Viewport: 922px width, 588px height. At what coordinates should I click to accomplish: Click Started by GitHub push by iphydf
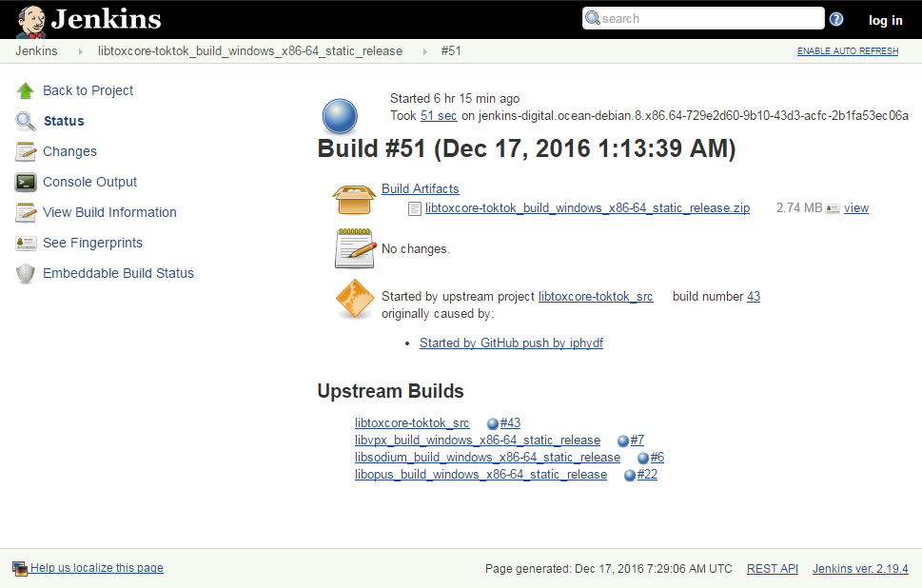tap(512, 343)
